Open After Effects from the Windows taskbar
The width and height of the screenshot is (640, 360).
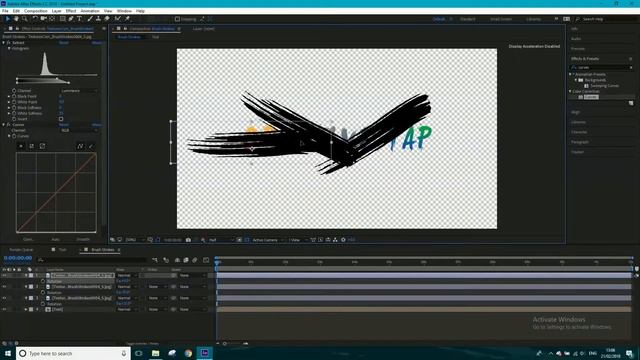[204, 353]
